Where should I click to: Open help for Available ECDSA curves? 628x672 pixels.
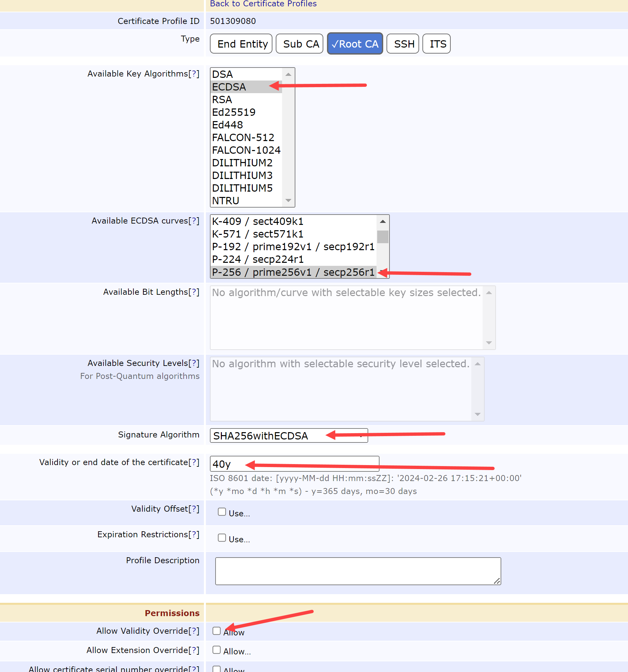click(194, 221)
